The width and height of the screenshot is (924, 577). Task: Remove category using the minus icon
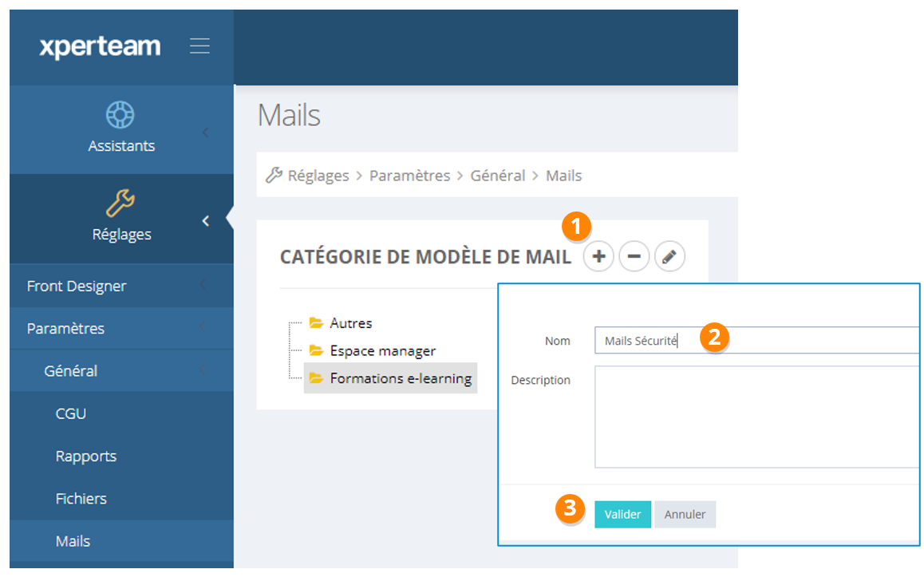(634, 257)
